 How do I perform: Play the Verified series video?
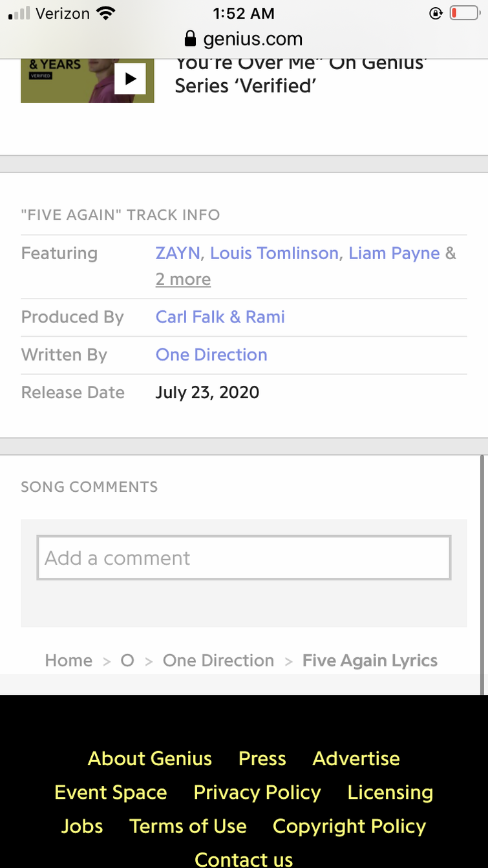pyautogui.click(x=130, y=79)
